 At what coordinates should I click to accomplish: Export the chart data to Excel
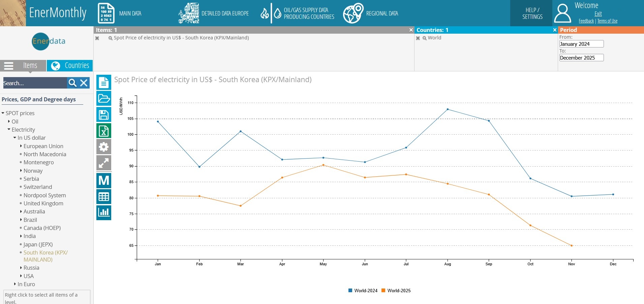coord(104,131)
